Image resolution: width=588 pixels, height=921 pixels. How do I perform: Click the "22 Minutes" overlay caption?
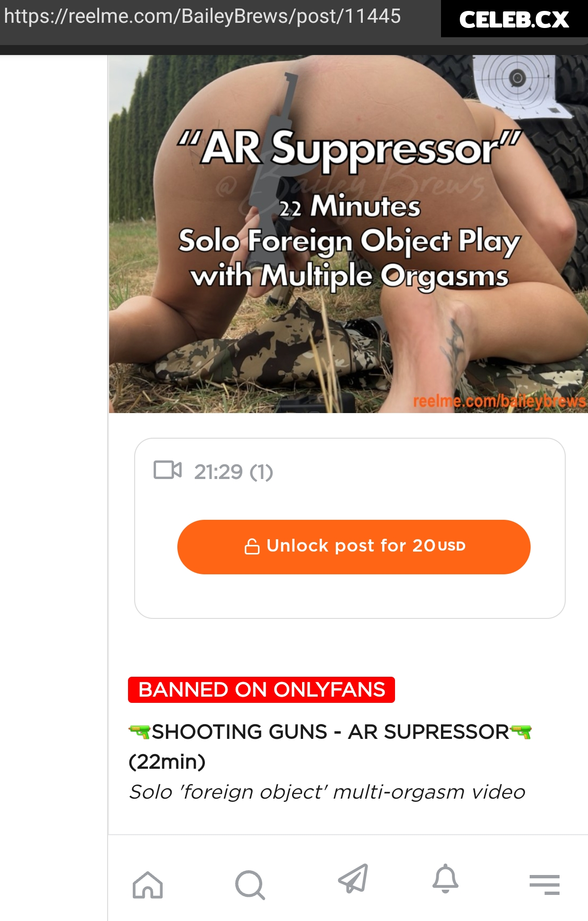350,206
